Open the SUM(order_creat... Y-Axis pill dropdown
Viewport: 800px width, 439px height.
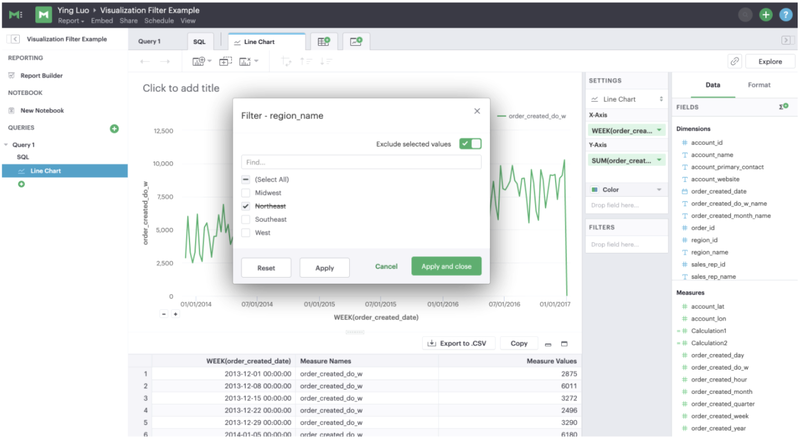[659, 160]
